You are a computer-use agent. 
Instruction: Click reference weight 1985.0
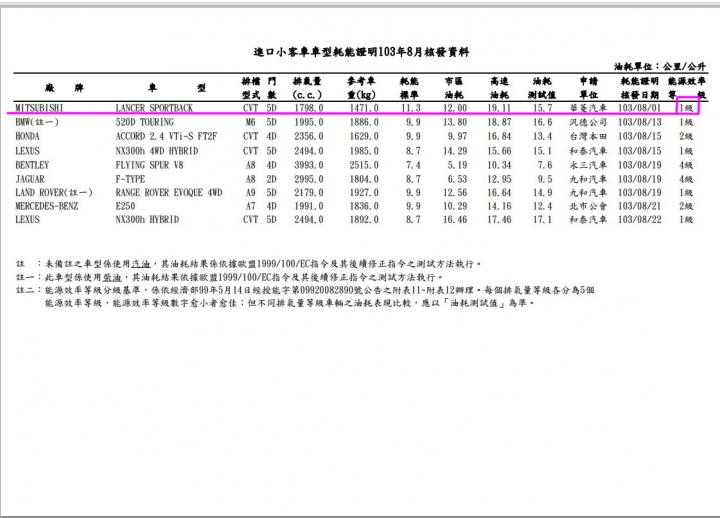[364, 151]
